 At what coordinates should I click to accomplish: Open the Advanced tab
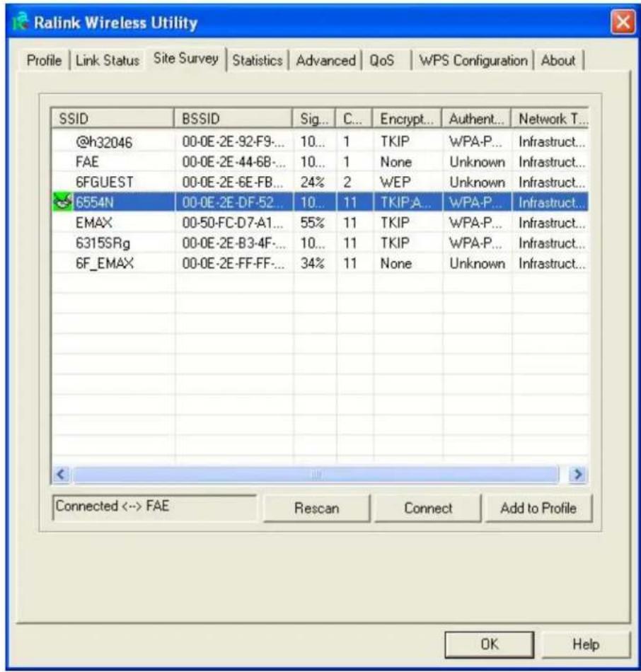pos(325,60)
